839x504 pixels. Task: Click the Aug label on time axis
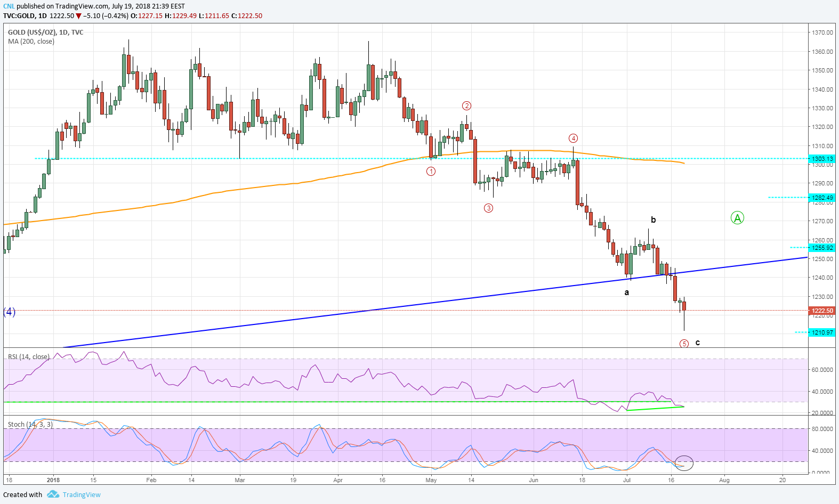click(724, 480)
